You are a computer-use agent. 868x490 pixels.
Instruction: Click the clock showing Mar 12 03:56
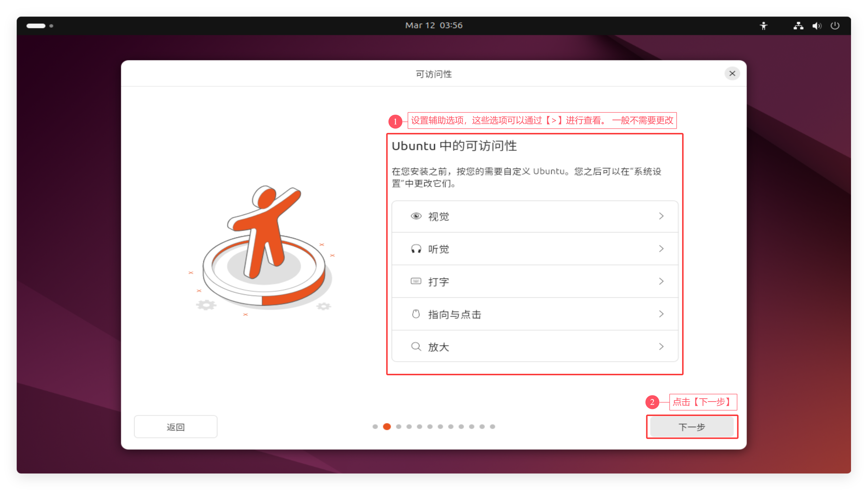tap(434, 26)
